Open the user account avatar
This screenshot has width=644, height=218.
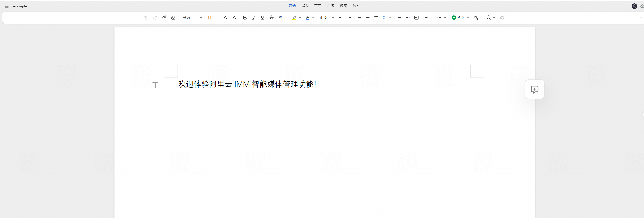click(x=634, y=6)
